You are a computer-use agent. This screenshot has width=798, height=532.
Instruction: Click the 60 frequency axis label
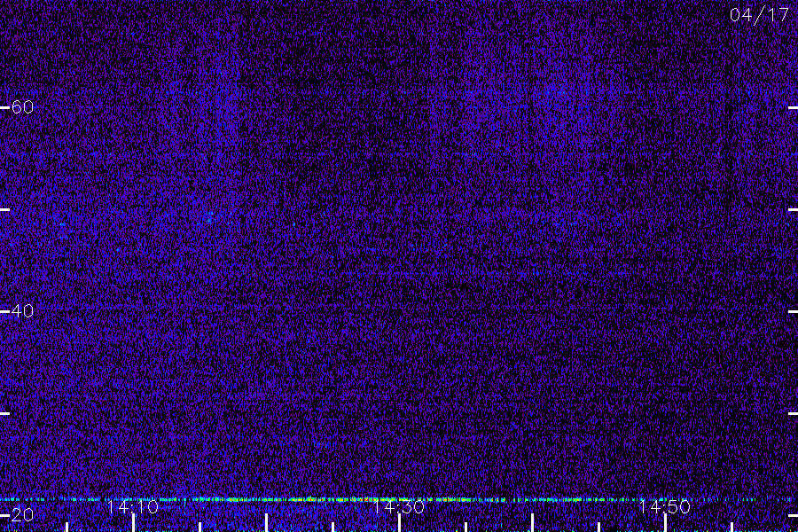(22, 107)
